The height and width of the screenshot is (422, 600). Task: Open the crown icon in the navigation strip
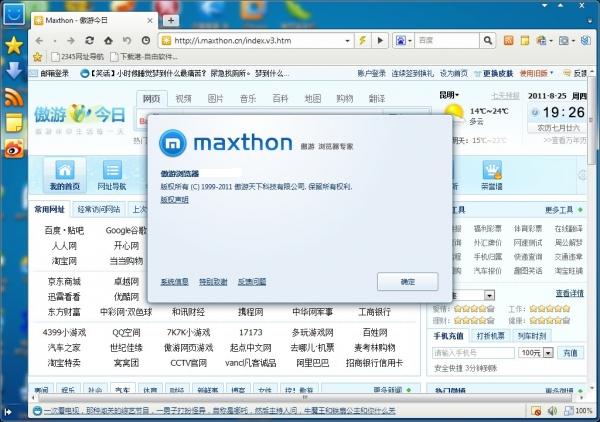(492, 170)
